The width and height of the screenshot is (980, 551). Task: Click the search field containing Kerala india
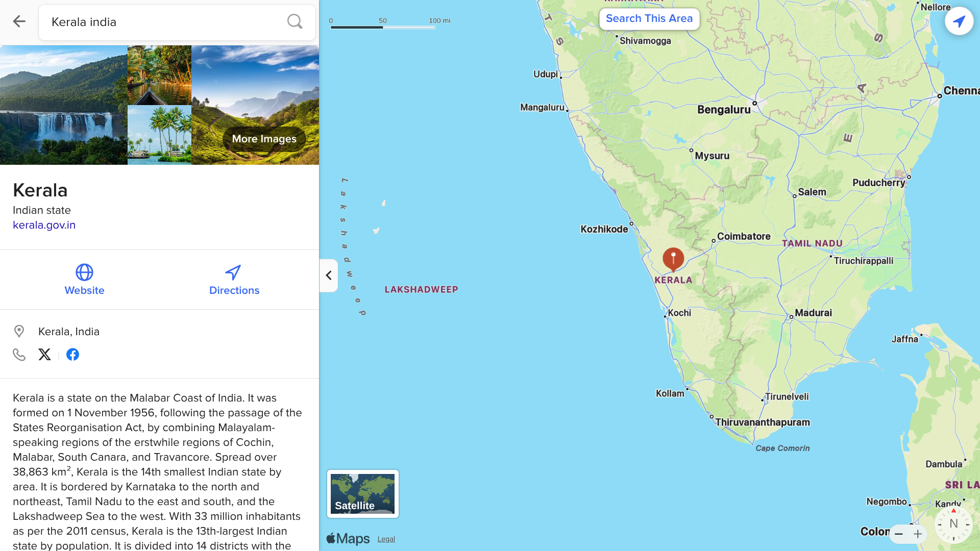pyautogui.click(x=177, y=22)
